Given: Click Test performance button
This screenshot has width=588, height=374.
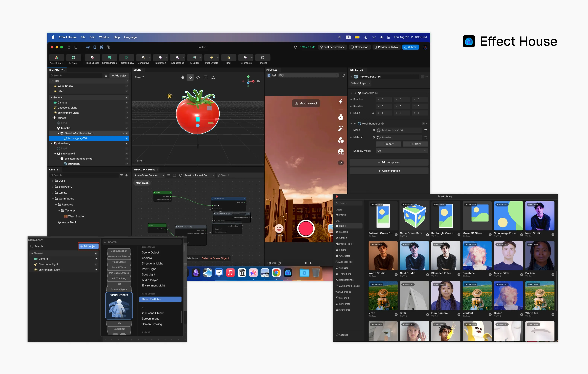Looking at the screenshot, I should 332,47.
